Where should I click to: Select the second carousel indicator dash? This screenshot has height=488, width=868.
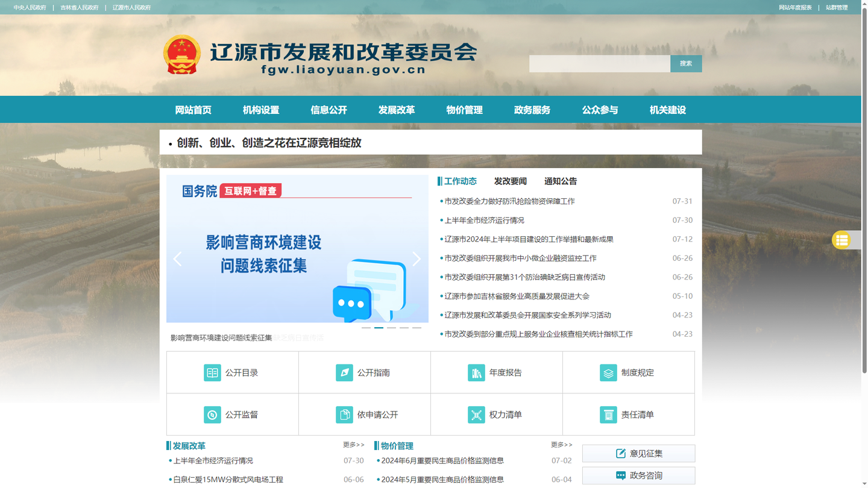click(x=379, y=328)
